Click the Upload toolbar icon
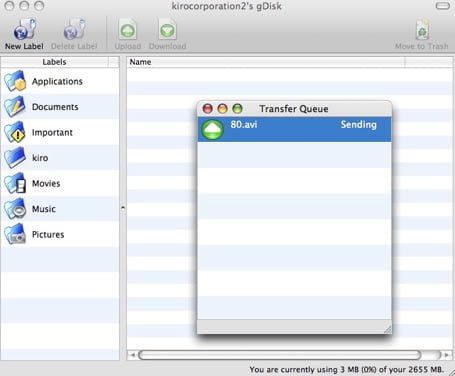Viewport: 455px width, 376px height. tap(128, 30)
